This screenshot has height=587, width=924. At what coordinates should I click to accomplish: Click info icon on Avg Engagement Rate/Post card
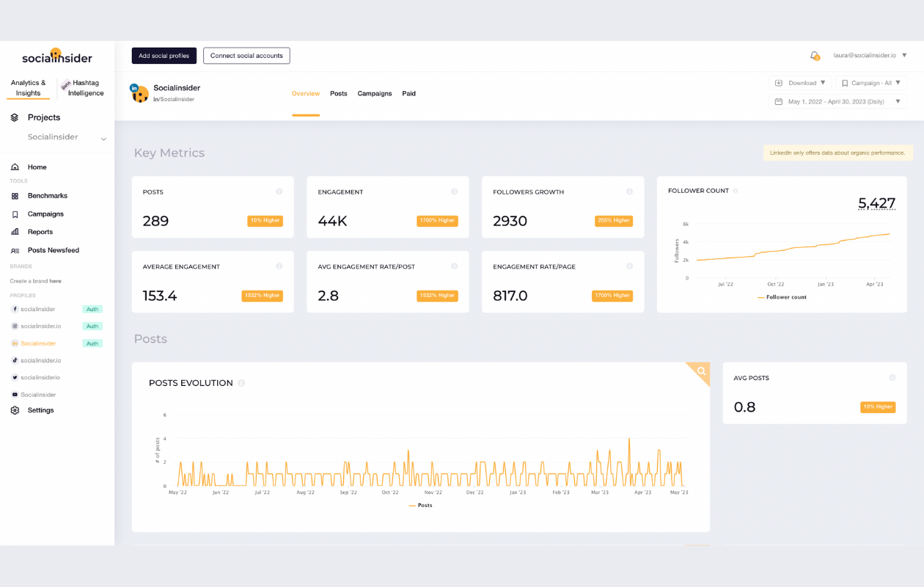point(454,266)
